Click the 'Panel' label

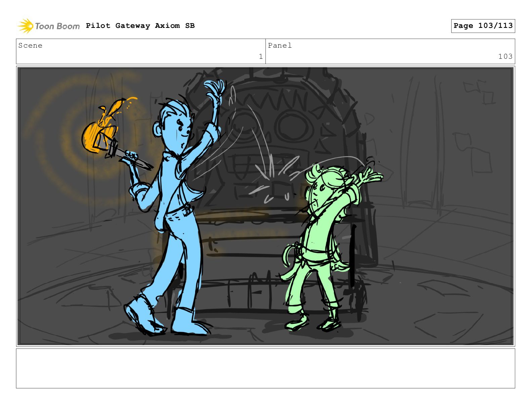(x=280, y=46)
